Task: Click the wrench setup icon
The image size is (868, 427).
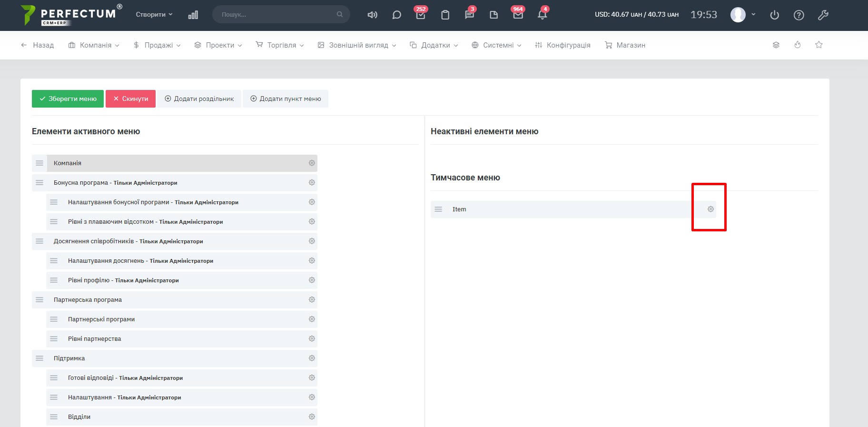Action: click(823, 15)
